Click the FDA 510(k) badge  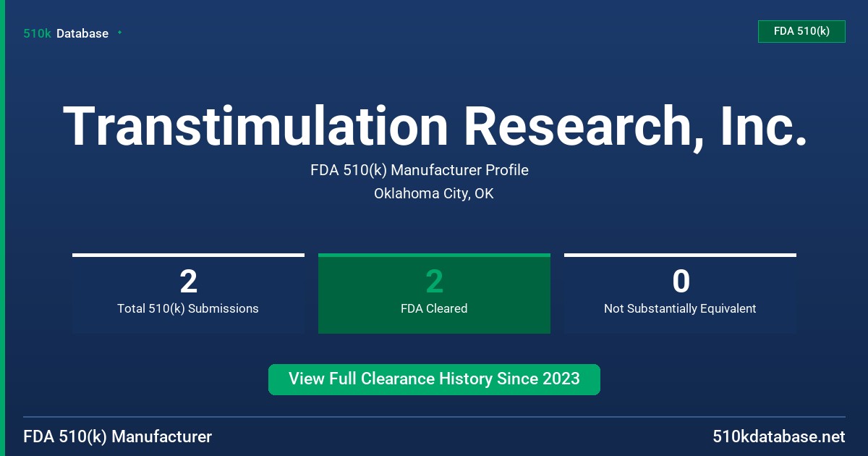(801, 31)
